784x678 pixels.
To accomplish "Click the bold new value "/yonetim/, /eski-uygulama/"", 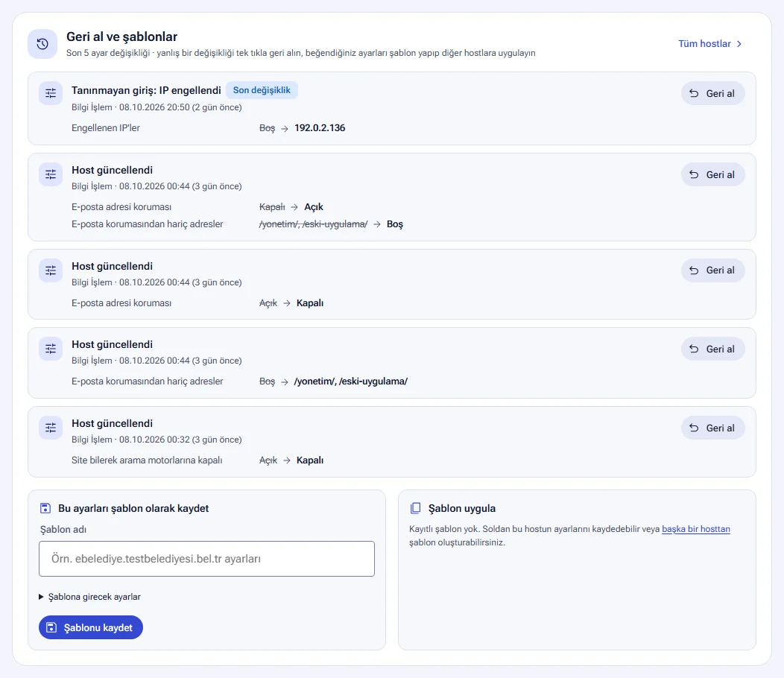I will pyautogui.click(x=351, y=381).
